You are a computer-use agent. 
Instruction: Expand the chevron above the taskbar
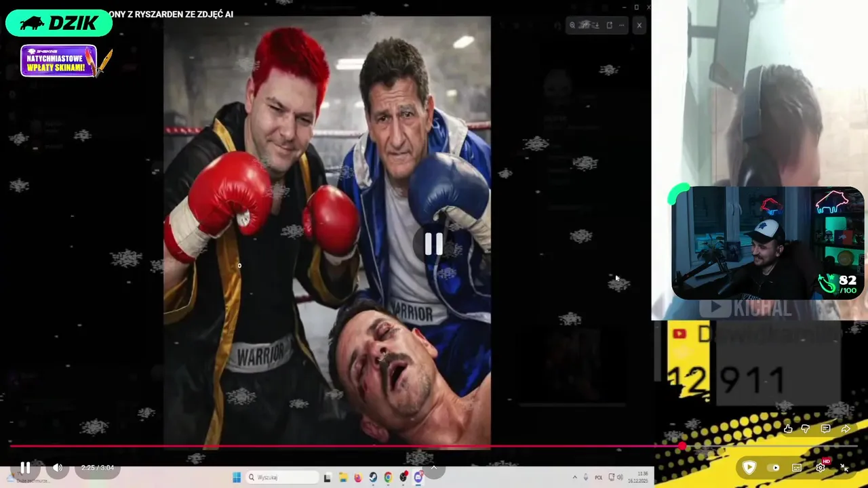click(x=434, y=466)
